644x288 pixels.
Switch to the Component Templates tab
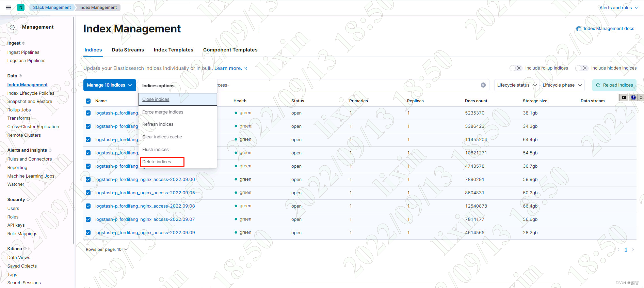[x=230, y=50]
